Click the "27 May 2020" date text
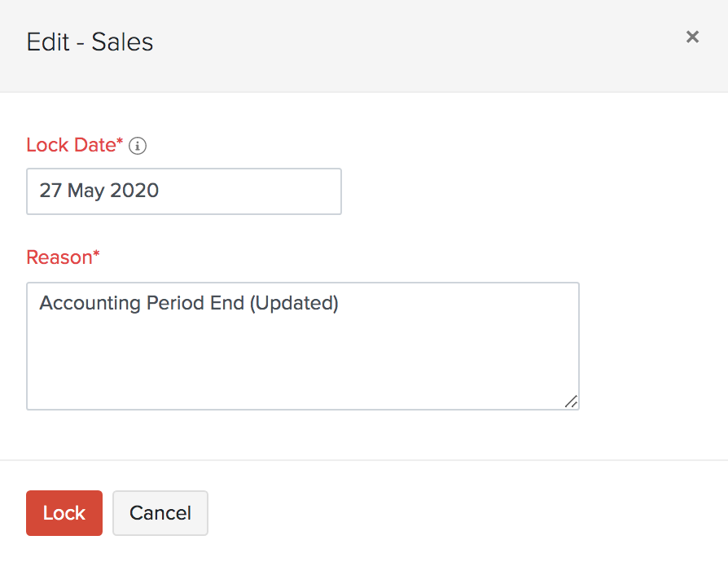This screenshot has height=562, width=728. tap(99, 191)
